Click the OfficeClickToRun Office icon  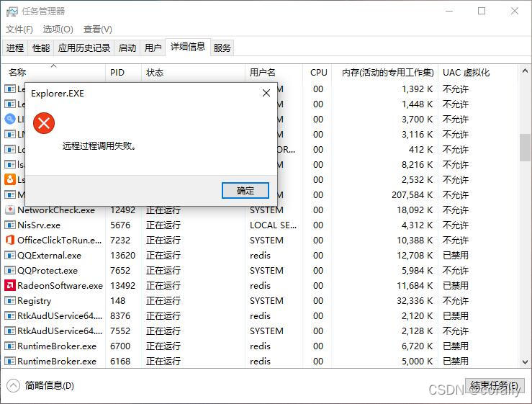pyautogui.click(x=10, y=240)
